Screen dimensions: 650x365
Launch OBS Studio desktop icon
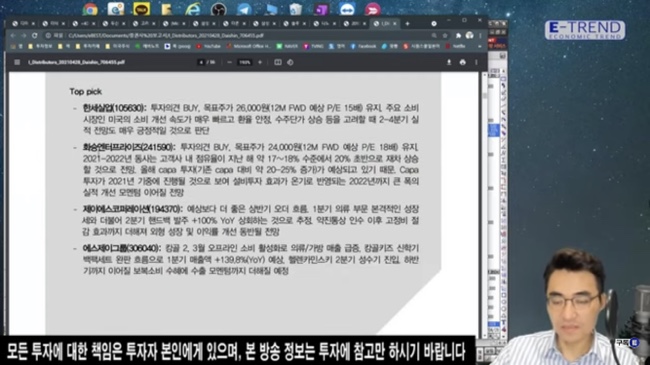pyautogui.click(x=218, y=9)
